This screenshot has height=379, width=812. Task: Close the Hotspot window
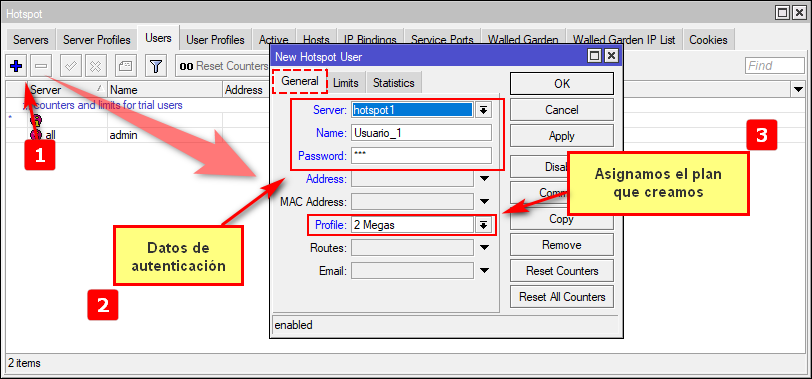click(799, 12)
